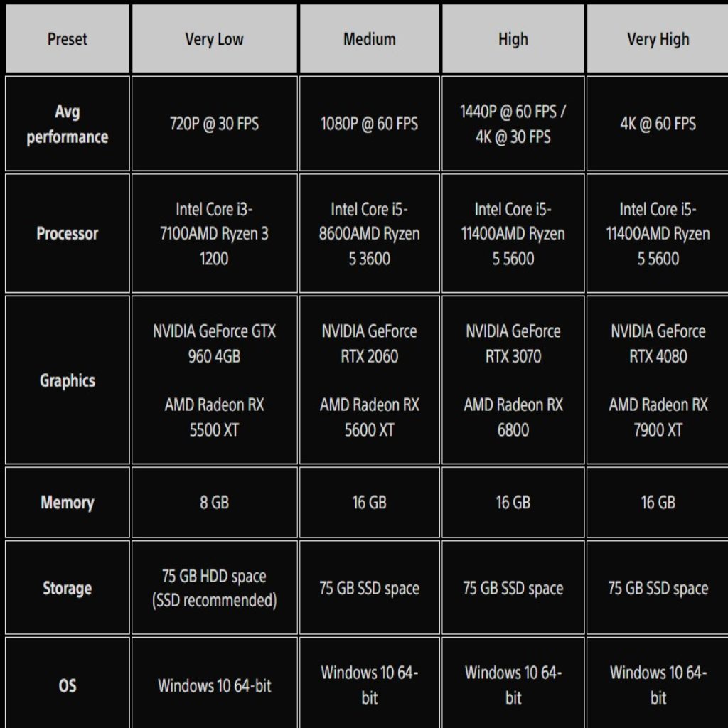728x728 pixels.
Task: Click the Storage row label
Action: [67, 588]
